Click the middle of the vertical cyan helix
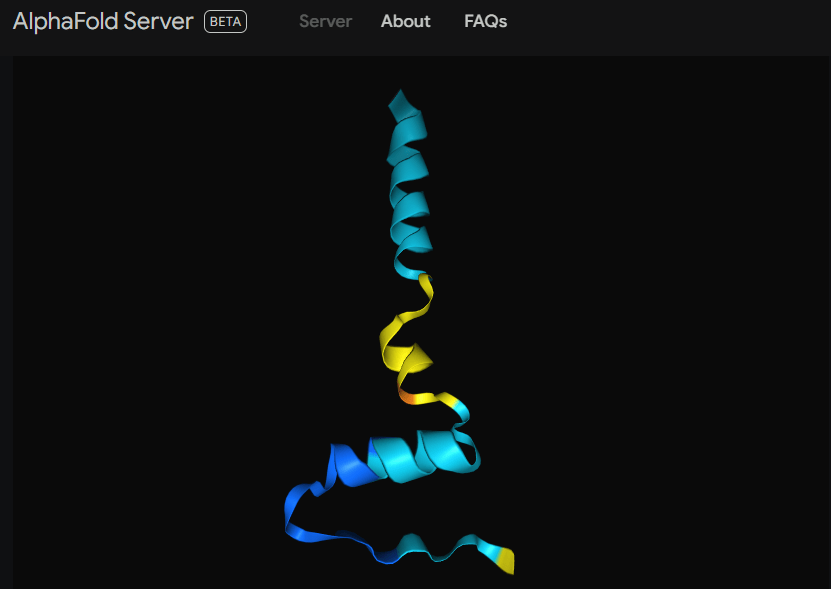The height and width of the screenshot is (589, 831). [410, 178]
